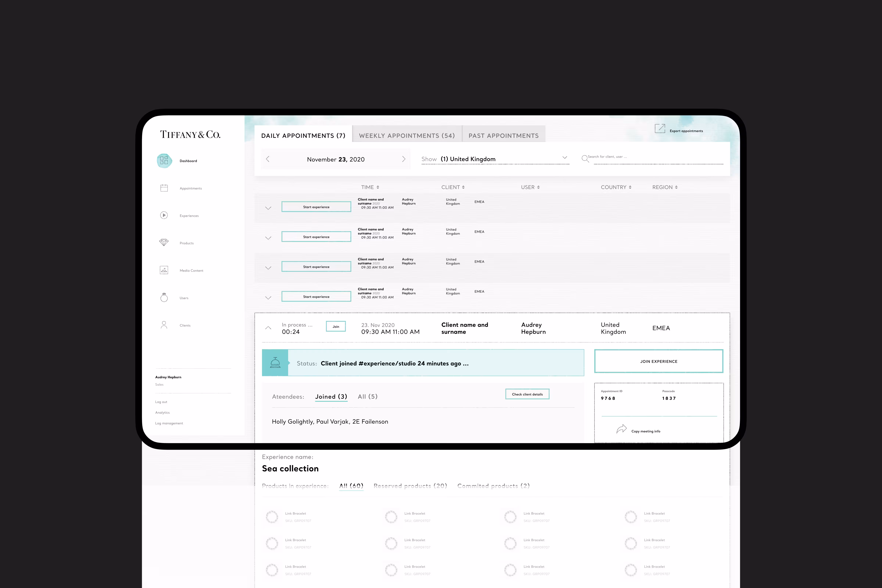Click the Appointments calendar icon
The image size is (882, 588).
[164, 188]
